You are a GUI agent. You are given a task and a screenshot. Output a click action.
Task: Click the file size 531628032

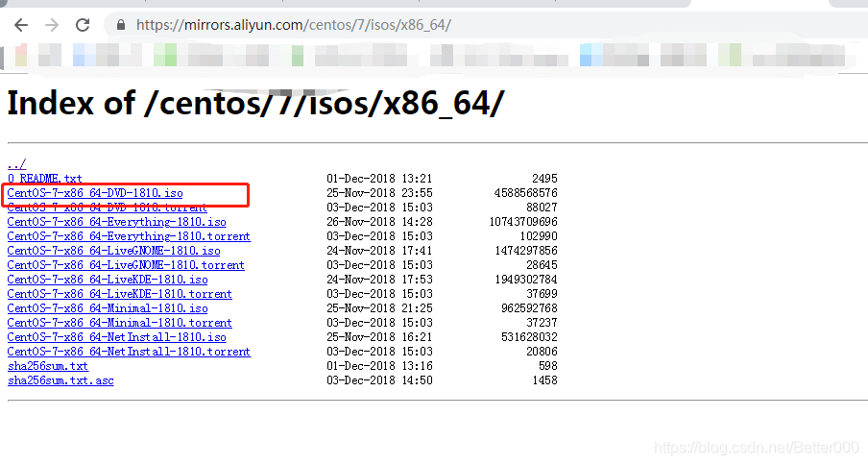coord(529,337)
